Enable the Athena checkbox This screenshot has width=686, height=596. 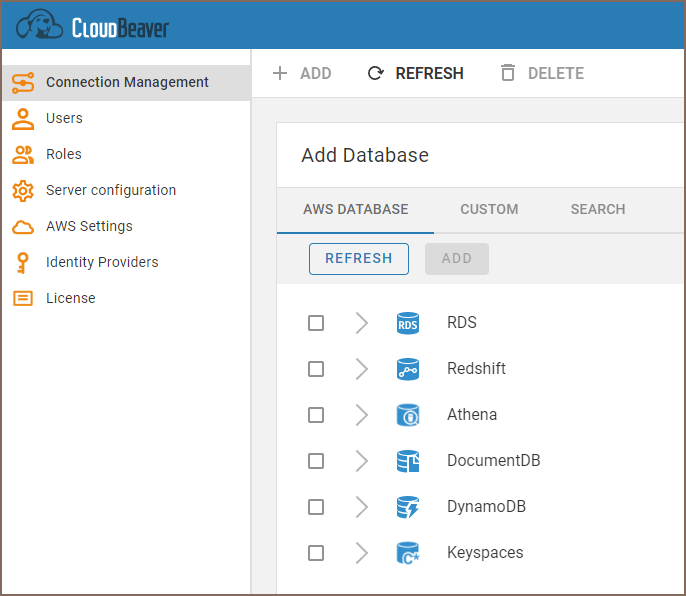click(316, 415)
